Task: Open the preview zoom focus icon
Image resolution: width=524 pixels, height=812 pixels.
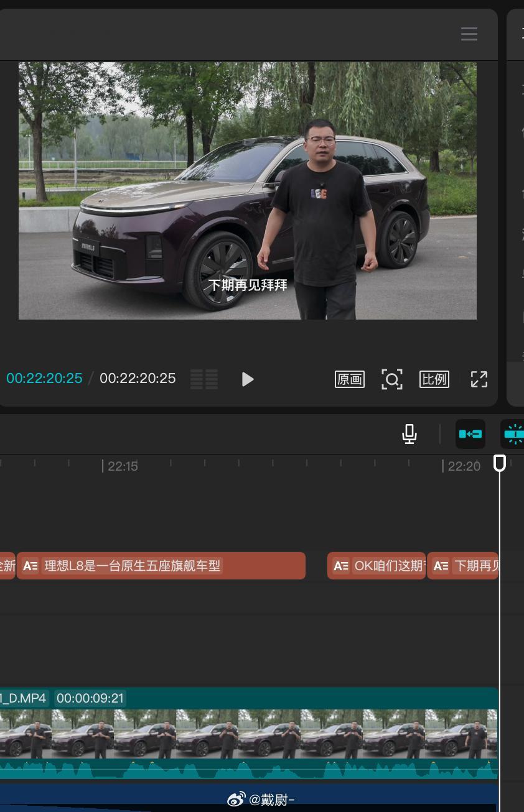Action: pos(392,379)
